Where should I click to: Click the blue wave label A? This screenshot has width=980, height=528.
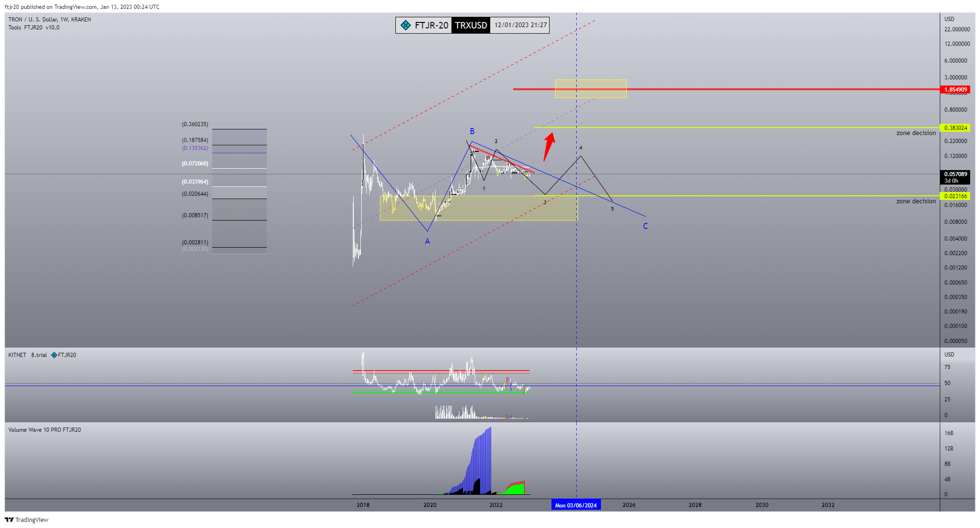[427, 242]
